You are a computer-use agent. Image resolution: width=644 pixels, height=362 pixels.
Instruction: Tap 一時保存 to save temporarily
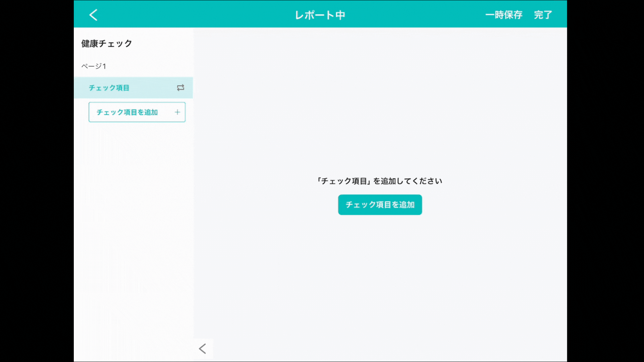coord(503,15)
